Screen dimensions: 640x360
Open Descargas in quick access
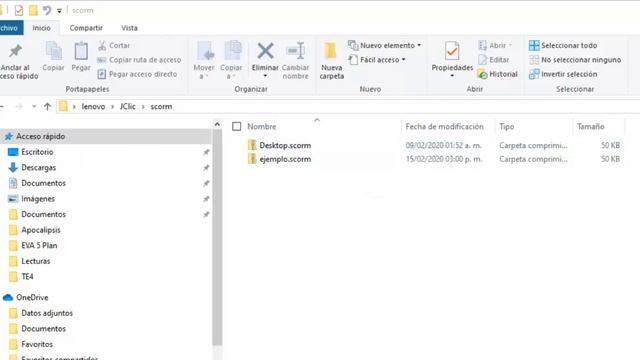pos(38,167)
